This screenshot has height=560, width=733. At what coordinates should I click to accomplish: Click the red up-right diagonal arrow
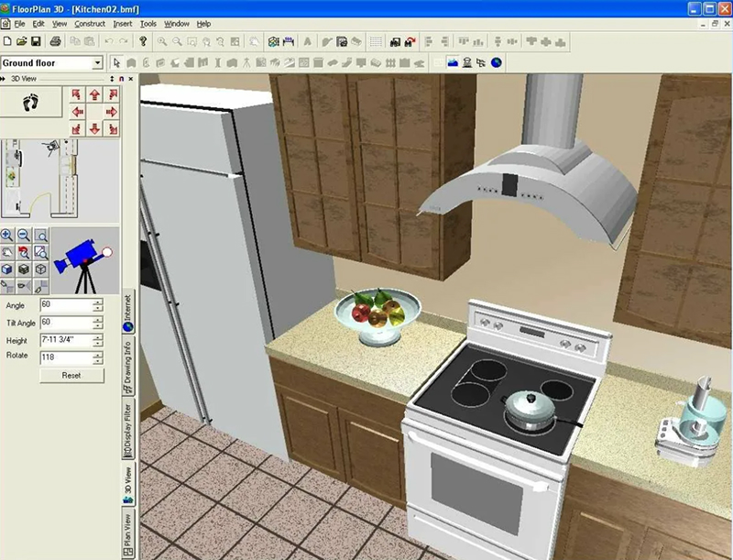112,95
